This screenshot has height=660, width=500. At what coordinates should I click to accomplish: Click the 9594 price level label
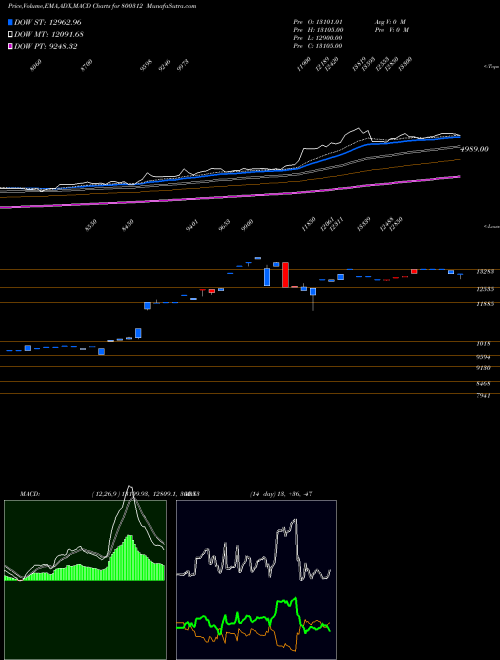click(x=484, y=357)
